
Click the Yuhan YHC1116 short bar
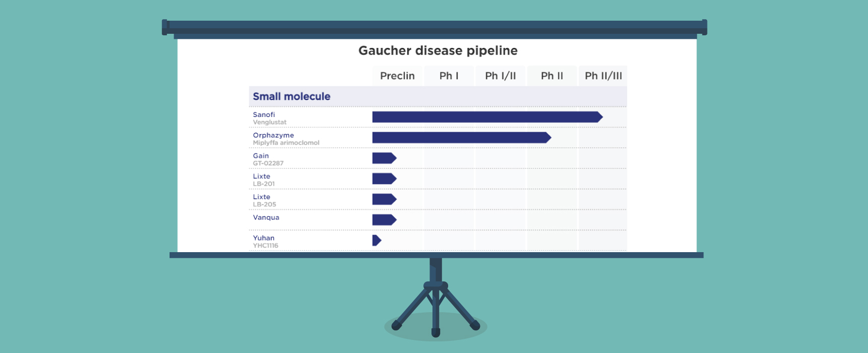(376, 241)
